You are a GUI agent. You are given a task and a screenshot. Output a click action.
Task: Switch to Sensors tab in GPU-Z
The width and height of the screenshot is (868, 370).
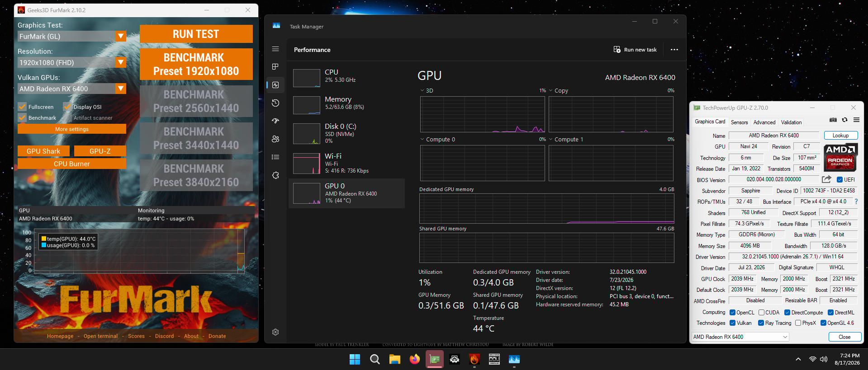tap(739, 122)
